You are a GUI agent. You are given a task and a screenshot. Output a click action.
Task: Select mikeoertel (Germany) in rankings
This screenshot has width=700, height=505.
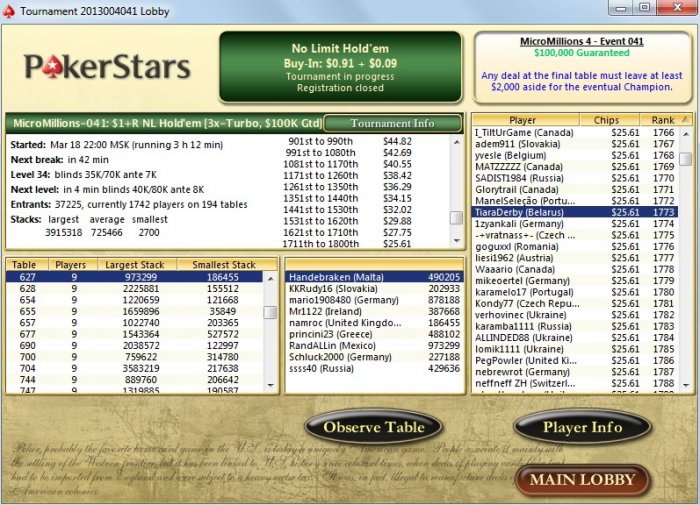[x=575, y=281]
